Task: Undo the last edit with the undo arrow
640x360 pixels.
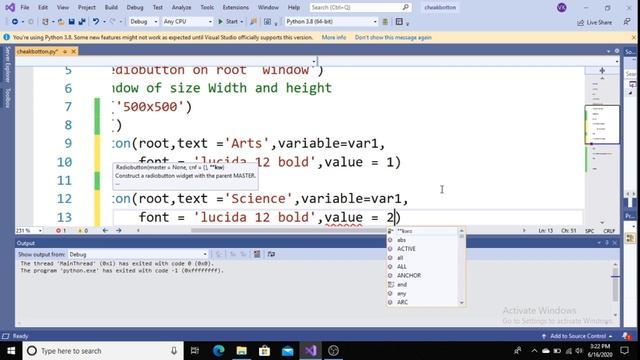Action: point(96,22)
